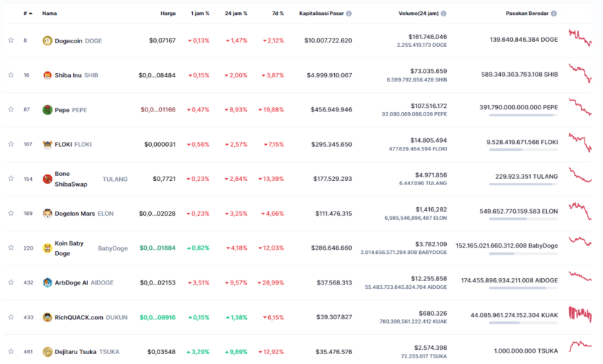Open Volume(24 jam) info icon
Viewport: 603px width, 364px height.
tap(444, 13)
